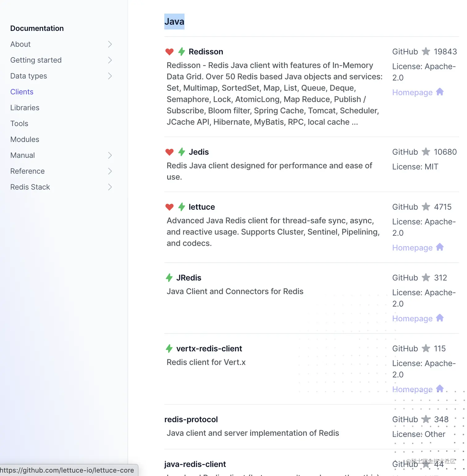Screen dimensions: 467x476
Task: Go to Libraries in the sidebar
Action: [x=25, y=107]
